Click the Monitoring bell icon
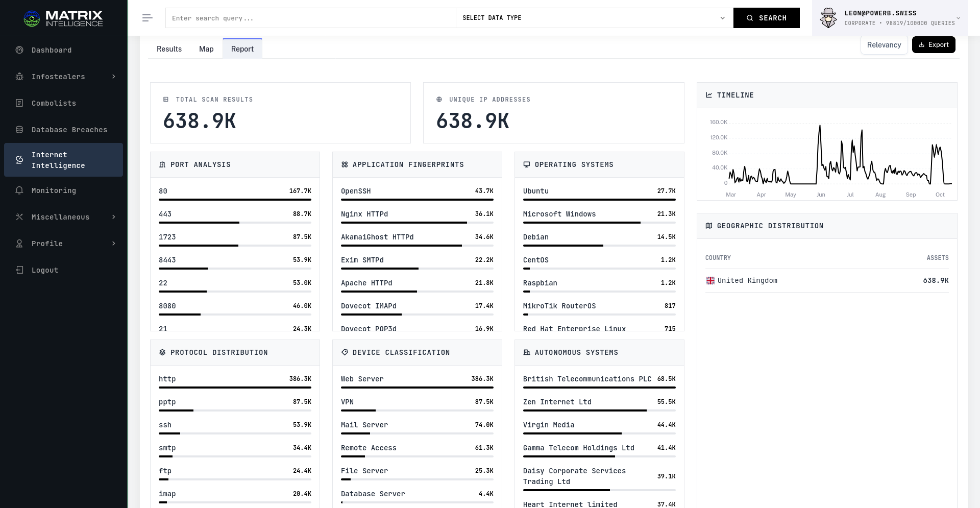The width and height of the screenshot is (980, 508). [x=19, y=190]
